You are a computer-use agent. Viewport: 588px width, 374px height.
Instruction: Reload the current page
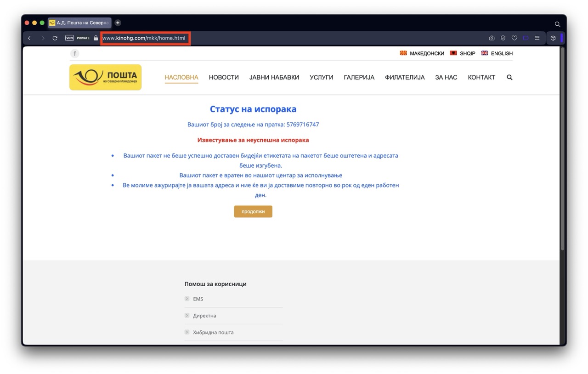(x=55, y=38)
